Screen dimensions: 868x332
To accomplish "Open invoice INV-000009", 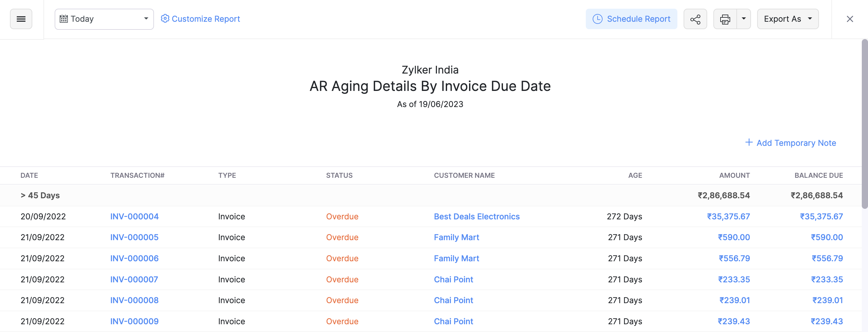I will (x=134, y=321).
